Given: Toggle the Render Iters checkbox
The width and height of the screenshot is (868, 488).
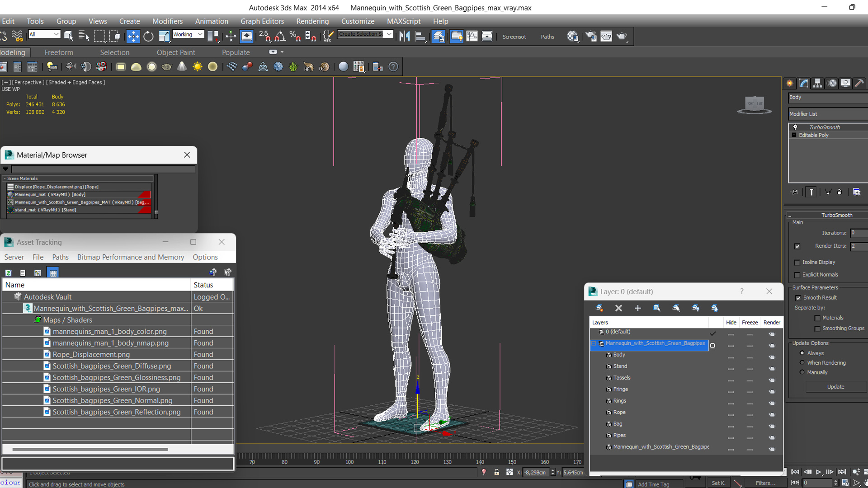Looking at the screenshot, I should [x=797, y=246].
